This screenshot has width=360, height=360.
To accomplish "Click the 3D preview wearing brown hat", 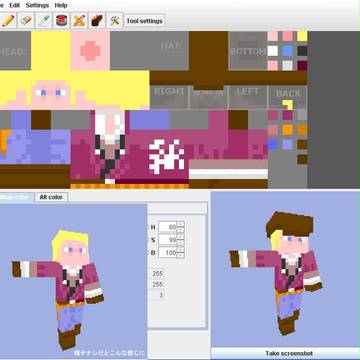I will (276, 273).
